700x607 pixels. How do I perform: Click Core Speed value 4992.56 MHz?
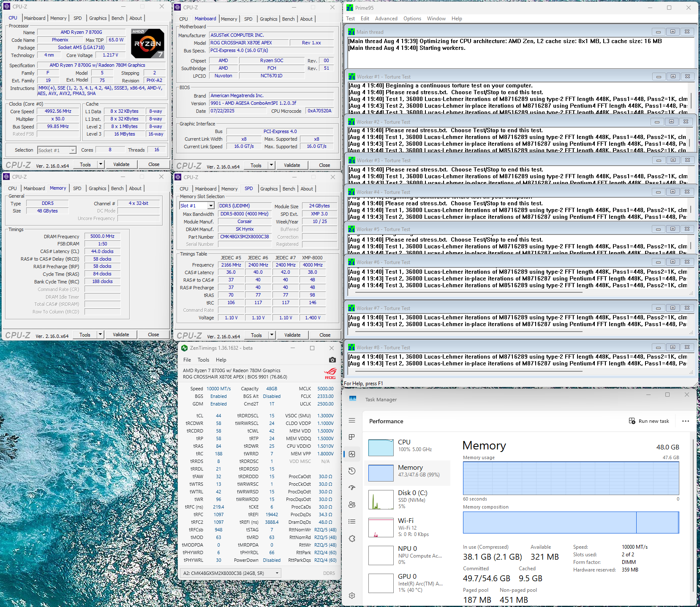click(58, 112)
